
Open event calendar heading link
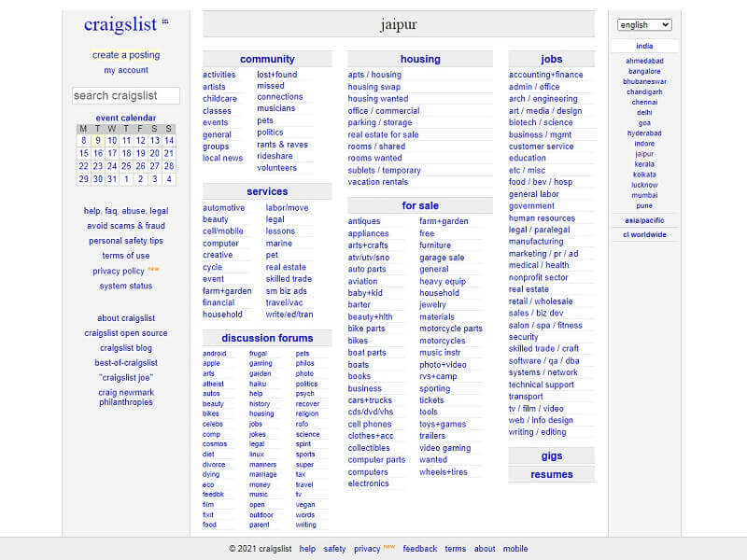[126, 118]
